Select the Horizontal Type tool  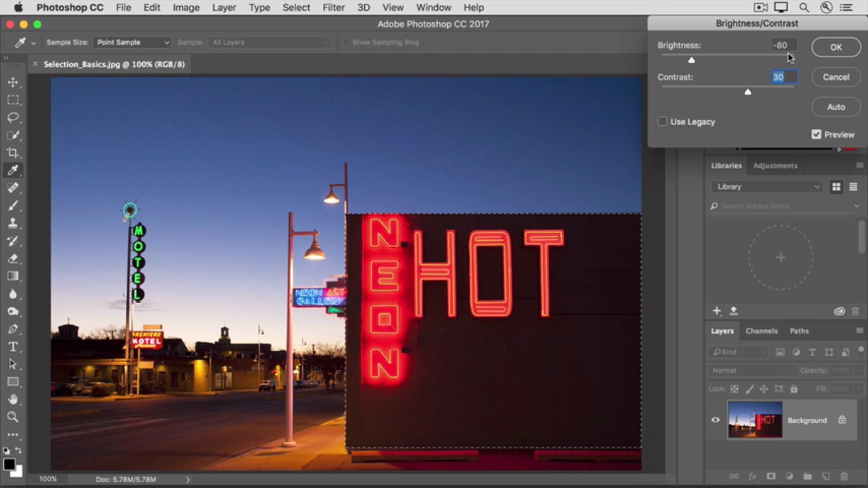13,346
